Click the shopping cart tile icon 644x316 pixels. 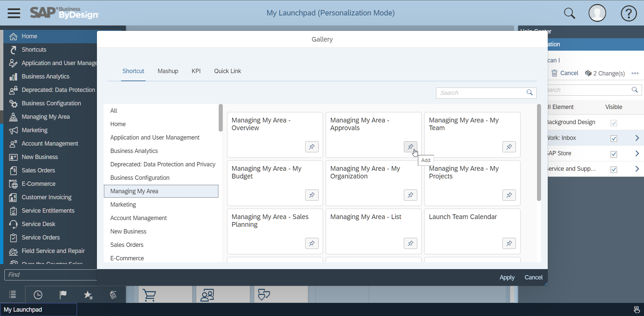point(149,295)
